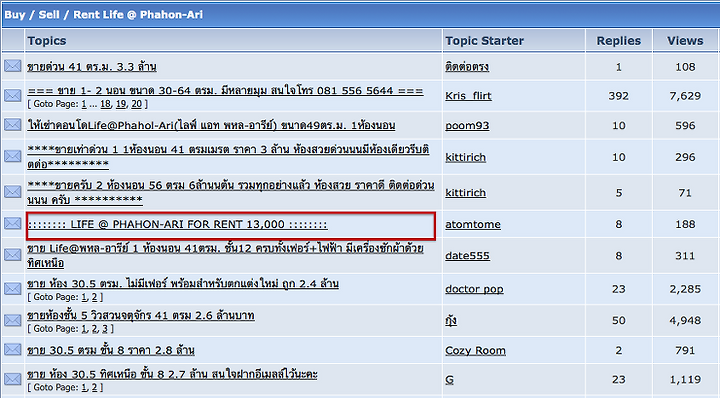This screenshot has height=398, width=720.
Task: View user G profile
Action: [x=450, y=380]
